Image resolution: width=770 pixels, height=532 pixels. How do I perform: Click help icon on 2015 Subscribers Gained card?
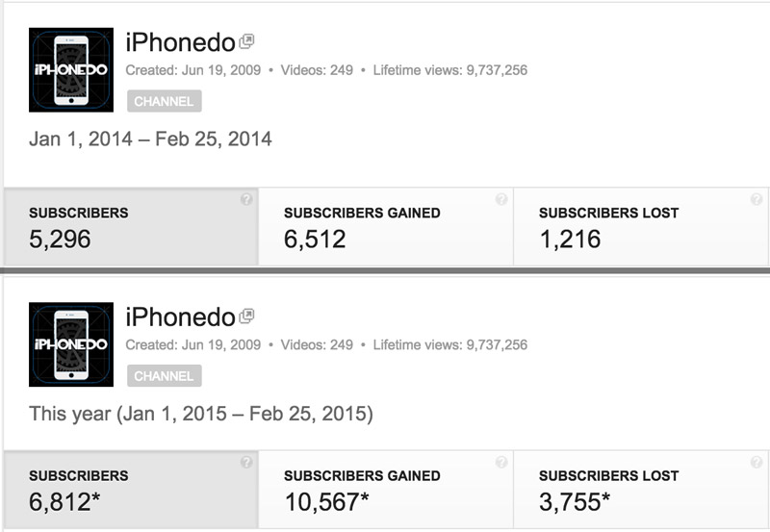[501, 463]
